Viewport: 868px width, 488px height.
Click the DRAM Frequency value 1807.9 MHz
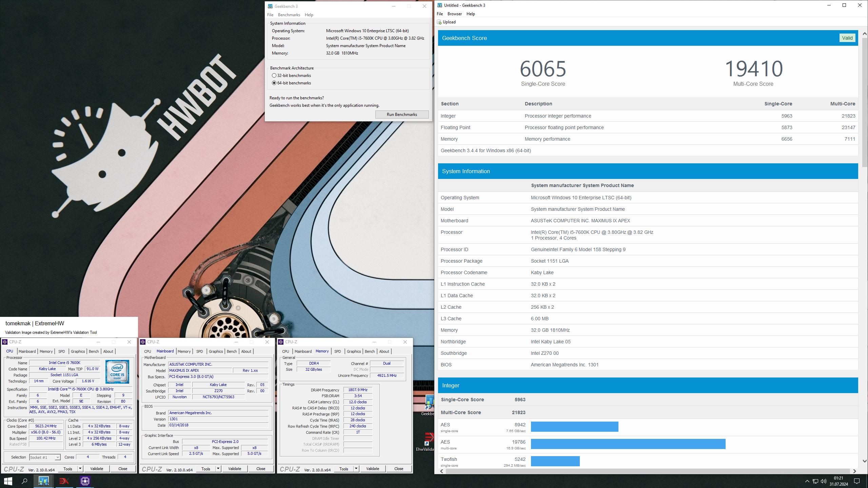(x=358, y=390)
